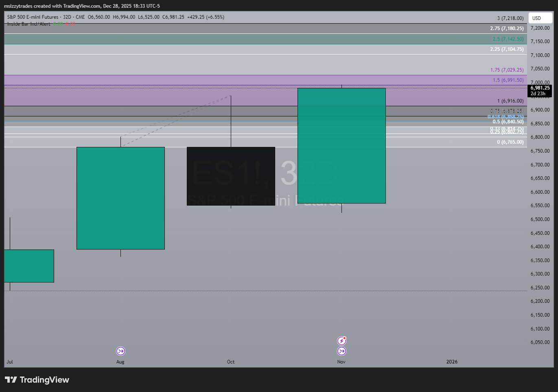Viewport: 558px width, 392px height.
Task: Click the 6,800.00 price axis label
Action: click(x=540, y=137)
